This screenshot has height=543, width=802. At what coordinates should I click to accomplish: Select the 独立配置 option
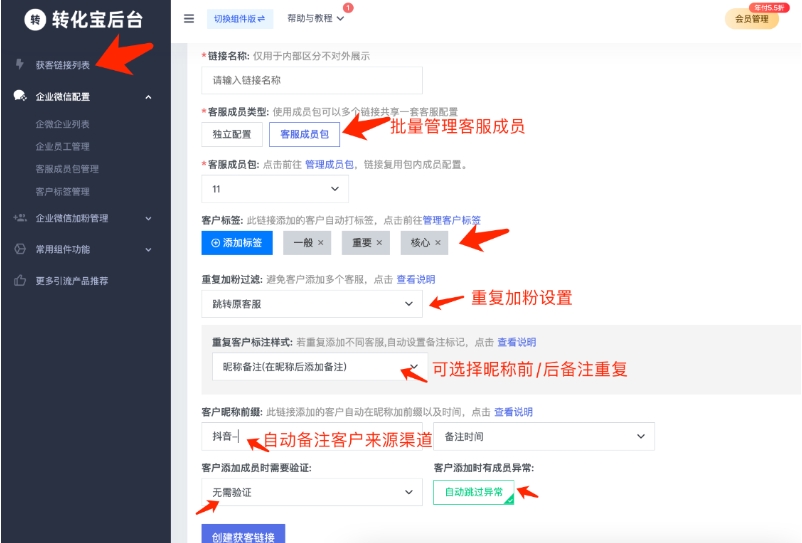click(x=232, y=133)
